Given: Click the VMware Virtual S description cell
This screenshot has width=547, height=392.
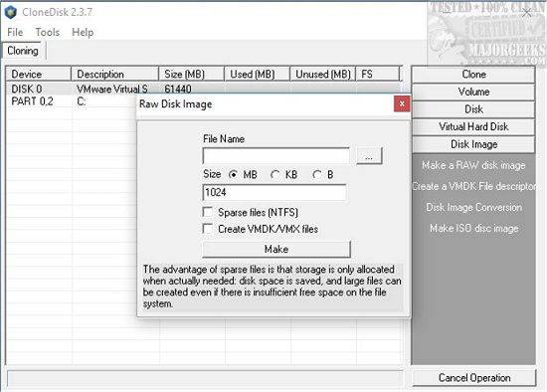Looking at the screenshot, I should [112, 89].
